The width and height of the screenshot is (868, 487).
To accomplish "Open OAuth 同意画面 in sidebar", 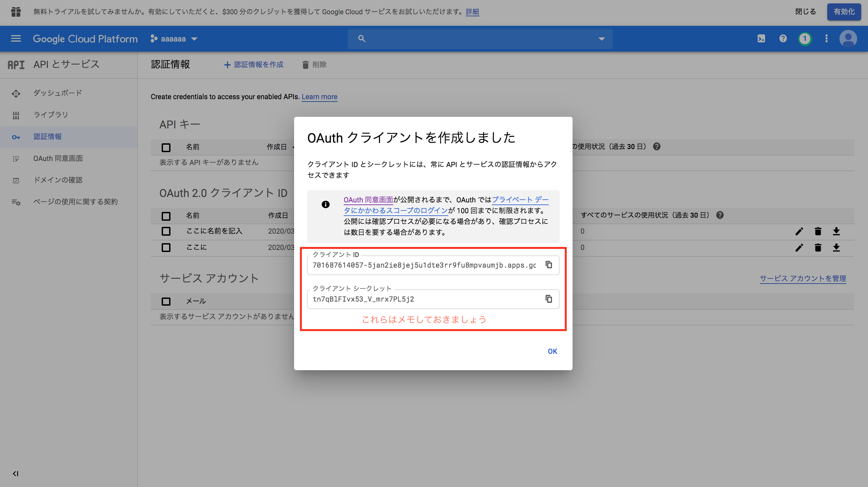I will tap(58, 158).
